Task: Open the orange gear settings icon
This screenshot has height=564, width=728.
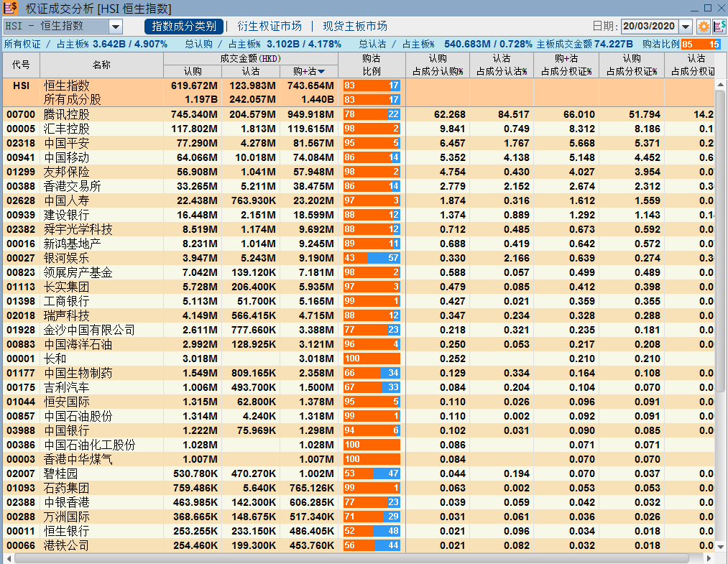Action: click(704, 27)
